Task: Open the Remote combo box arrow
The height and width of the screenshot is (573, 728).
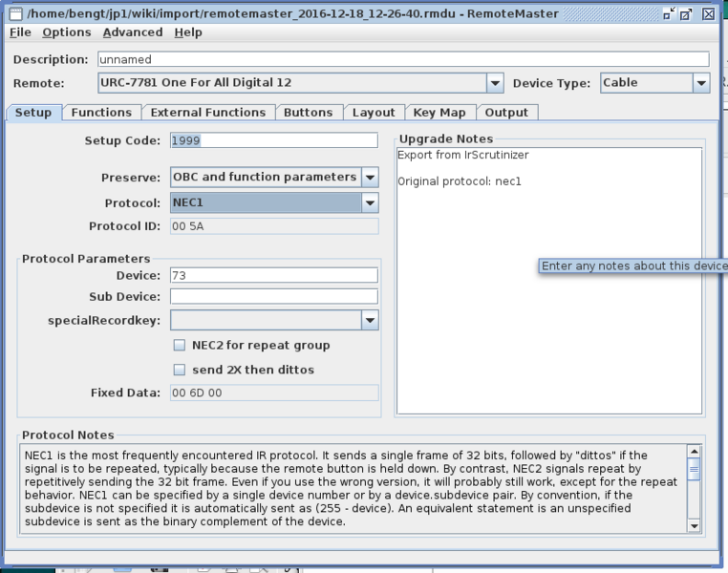Action: (x=495, y=83)
